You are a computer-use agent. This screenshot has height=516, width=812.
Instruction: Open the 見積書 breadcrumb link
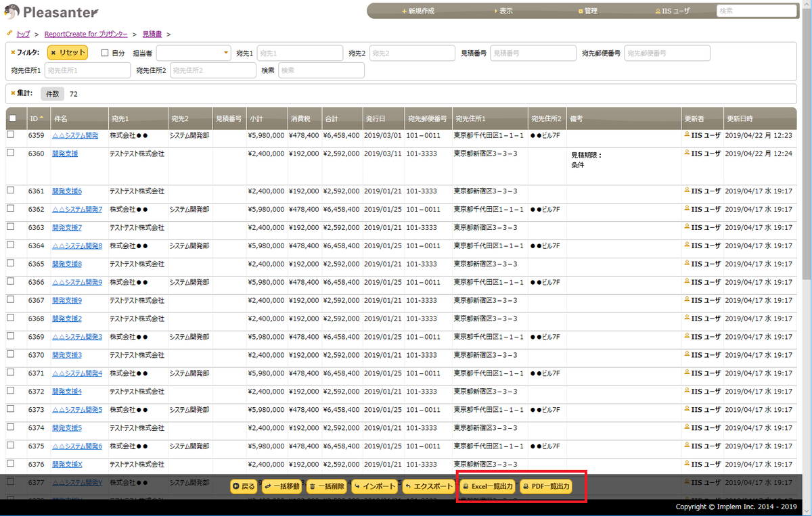(x=152, y=34)
